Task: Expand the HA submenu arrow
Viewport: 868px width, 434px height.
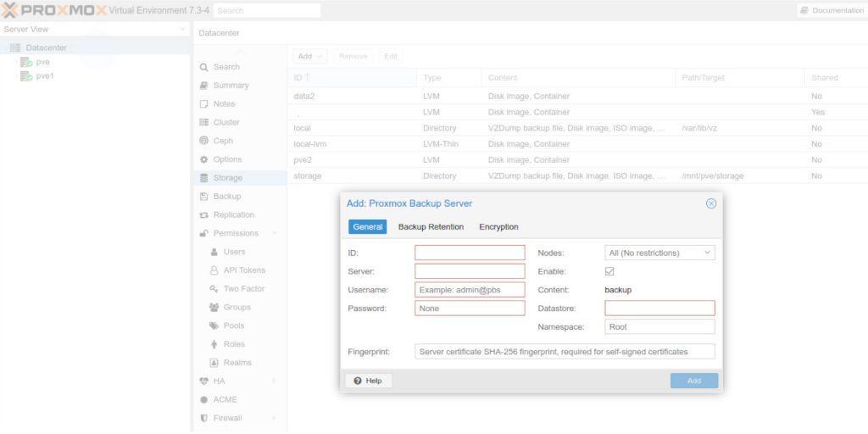Action: pyautogui.click(x=274, y=381)
